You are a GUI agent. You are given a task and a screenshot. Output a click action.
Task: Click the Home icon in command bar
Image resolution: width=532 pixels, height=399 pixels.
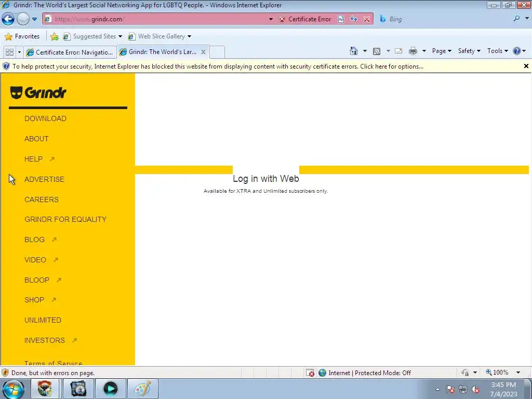point(353,51)
